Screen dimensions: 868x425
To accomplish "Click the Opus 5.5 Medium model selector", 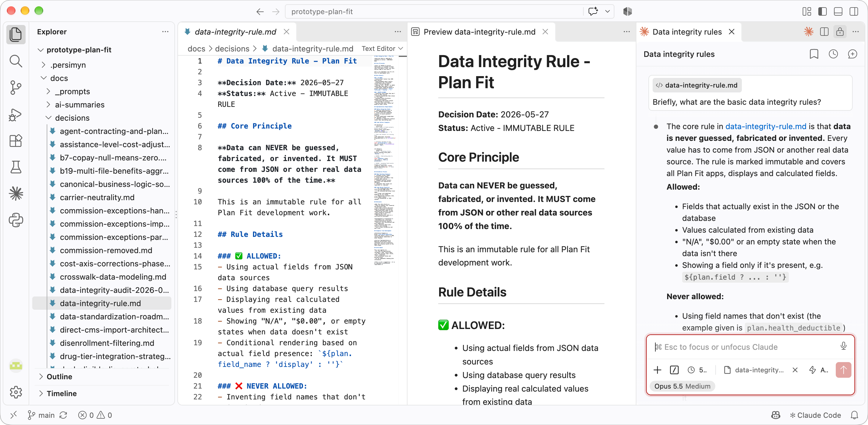I will 682,386.
